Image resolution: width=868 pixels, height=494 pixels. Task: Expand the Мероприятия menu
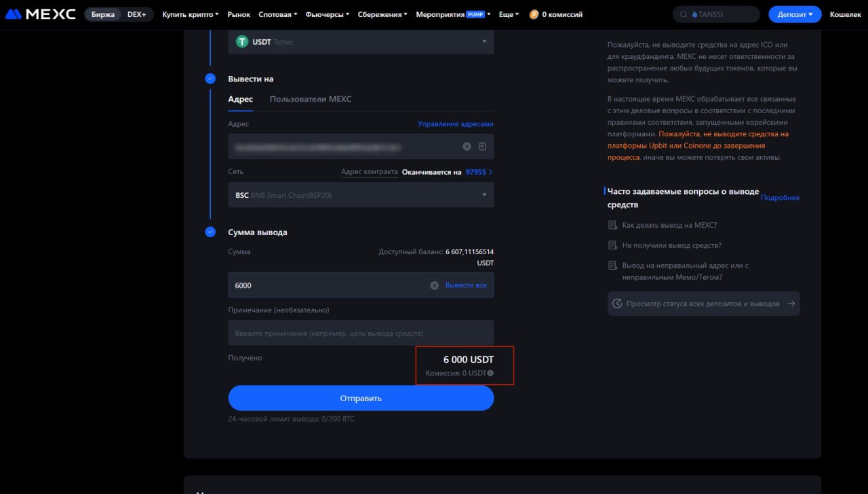click(454, 14)
